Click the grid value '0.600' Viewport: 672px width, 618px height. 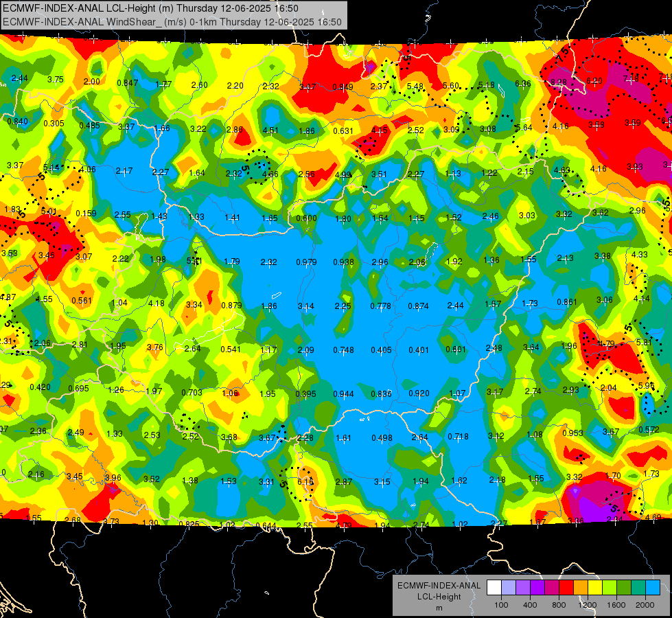[306, 218]
